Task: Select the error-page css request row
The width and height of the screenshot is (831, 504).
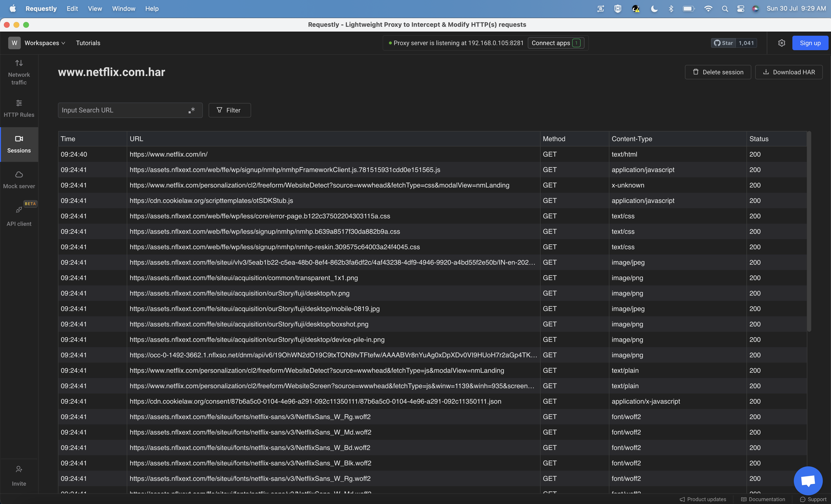Action: click(432, 216)
